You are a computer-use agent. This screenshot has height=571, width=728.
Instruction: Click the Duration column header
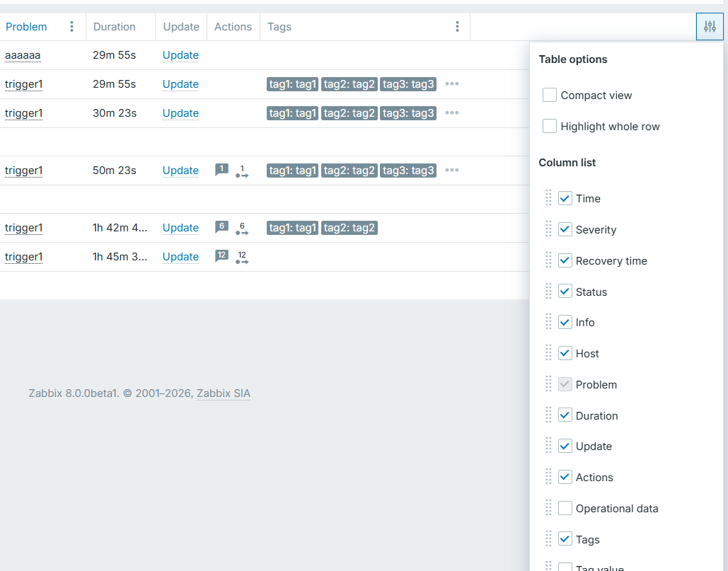(x=114, y=27)
